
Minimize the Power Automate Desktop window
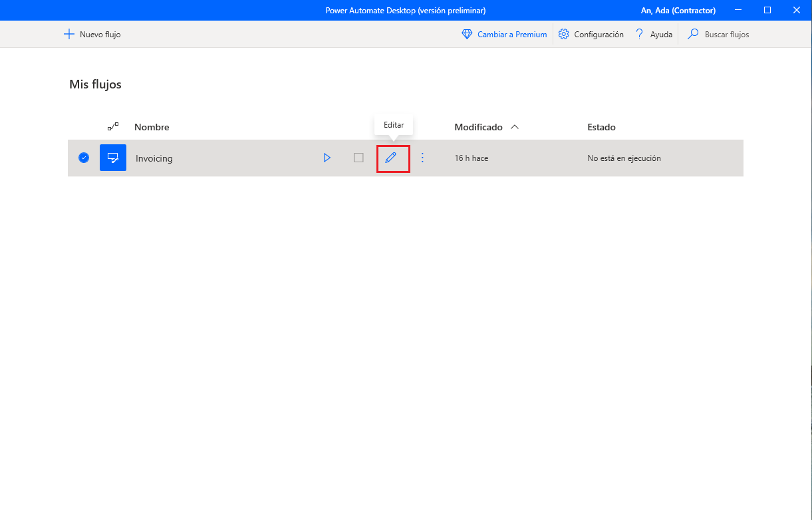tap(738, 10)
